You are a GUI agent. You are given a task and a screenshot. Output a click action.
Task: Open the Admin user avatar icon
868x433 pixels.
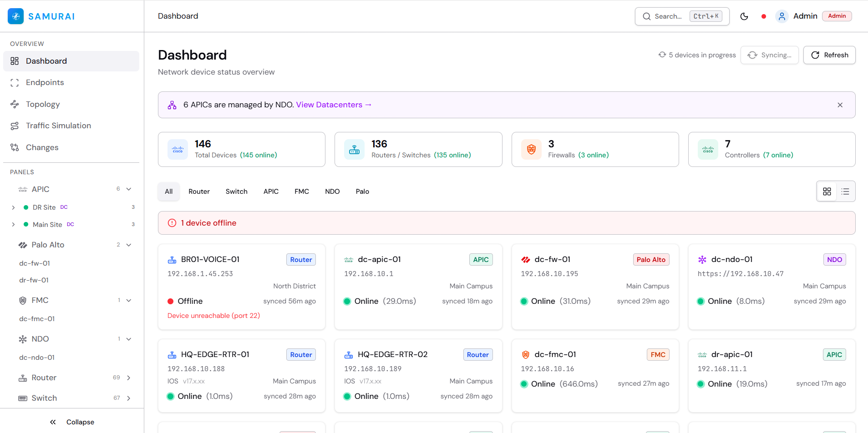click(782, 16)
